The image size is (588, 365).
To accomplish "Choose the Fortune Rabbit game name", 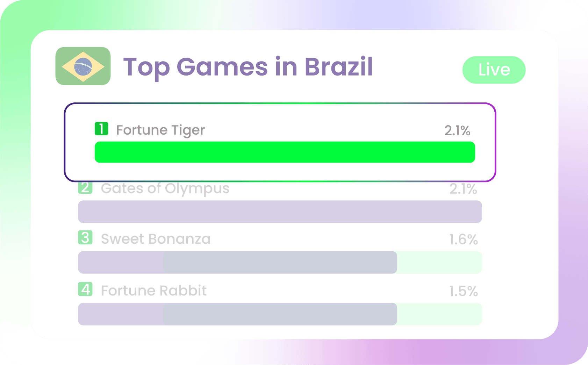I will (153, 291).
